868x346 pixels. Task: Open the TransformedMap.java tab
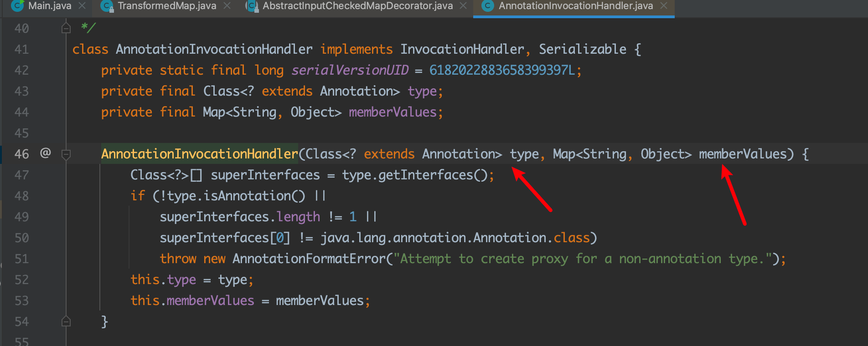coord(166,6)
